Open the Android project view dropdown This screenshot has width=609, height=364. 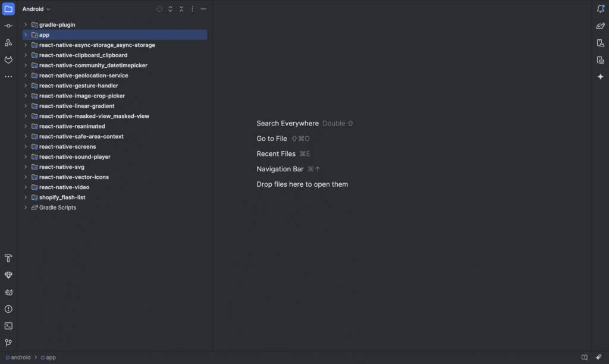pyautogui.click(x=36, y=9)
